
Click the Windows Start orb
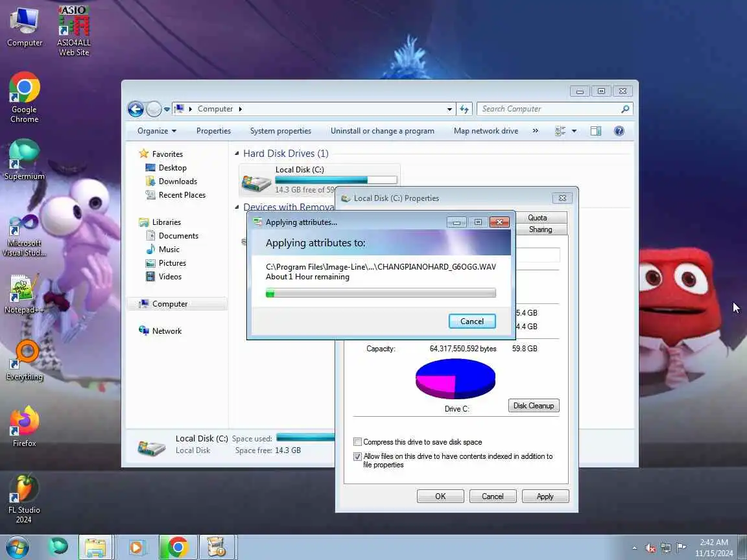[17, 547]
